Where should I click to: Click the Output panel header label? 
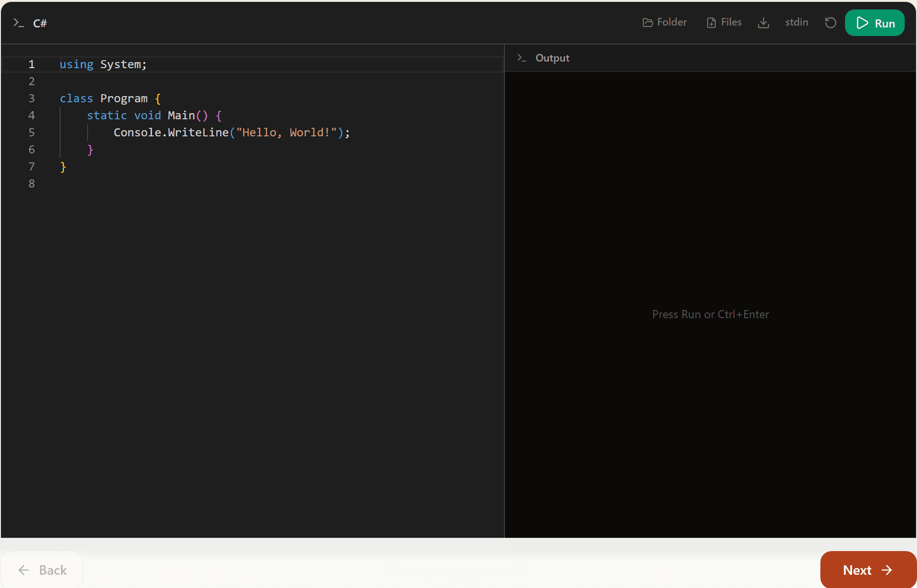pos(552,58)
